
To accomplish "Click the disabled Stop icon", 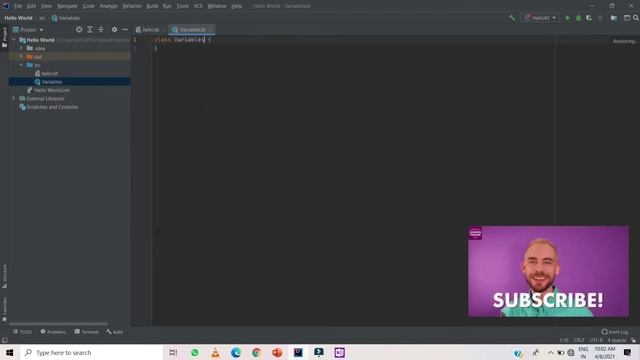I will click(x=600, y=18).
